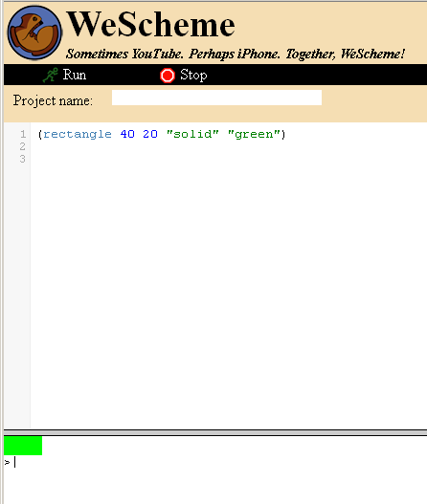
Task: Click the green rectangle output image
Action: pos(23,446)
